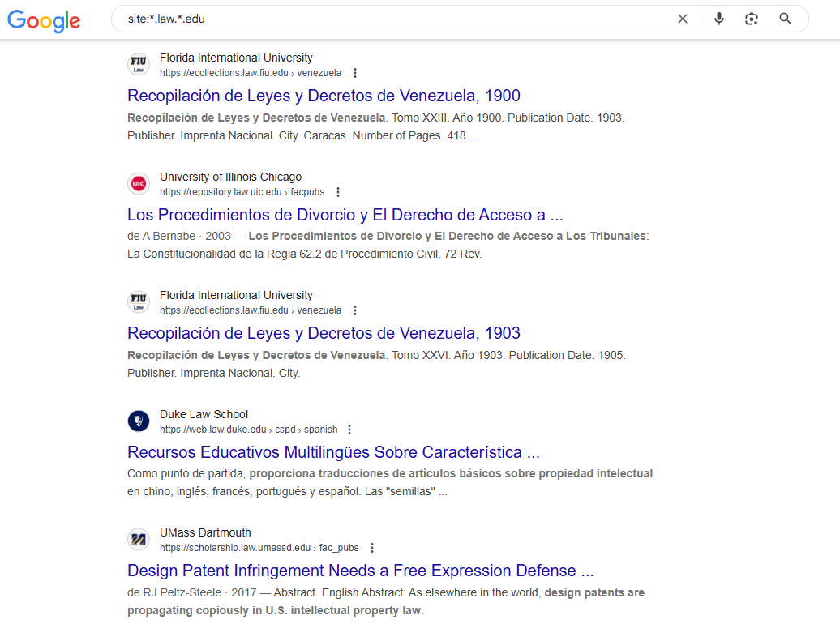Click the ecollections.law.fiu.edu URL of first result
The image size is (840, 637).
coord(251,73)
